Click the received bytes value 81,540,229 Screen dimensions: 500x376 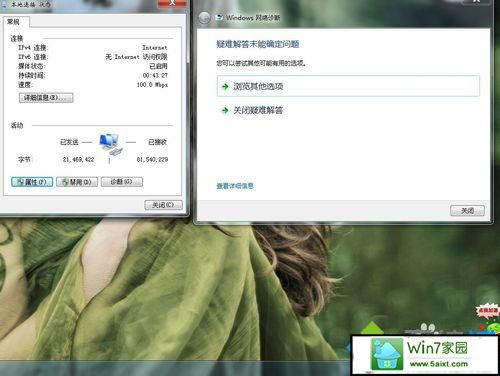coord(152,160)
